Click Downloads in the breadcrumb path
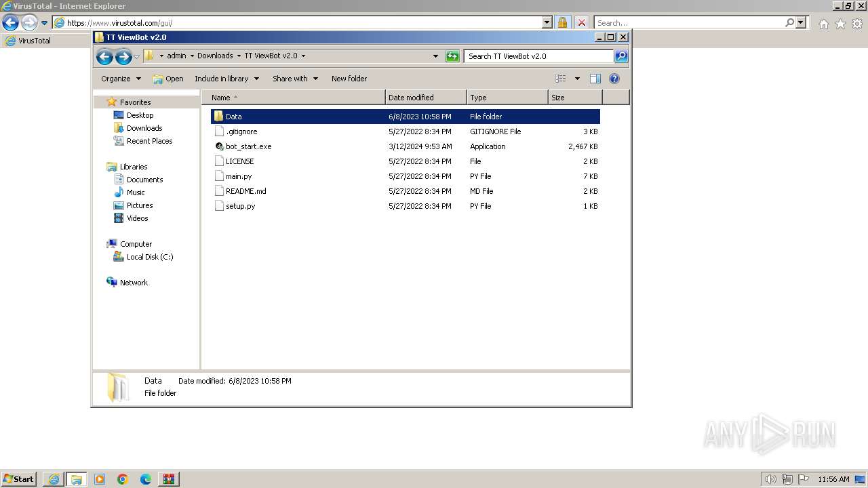 tap(215, 56)
